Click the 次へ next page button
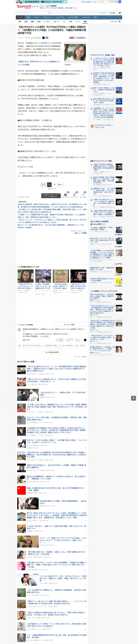Screen dimensions: 138x644 click(60, 185)
